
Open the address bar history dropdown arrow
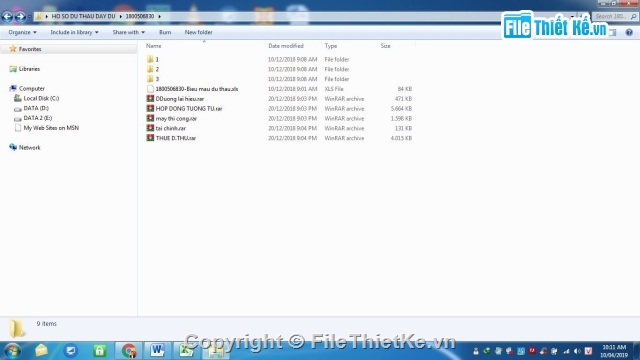coord(572,16)
